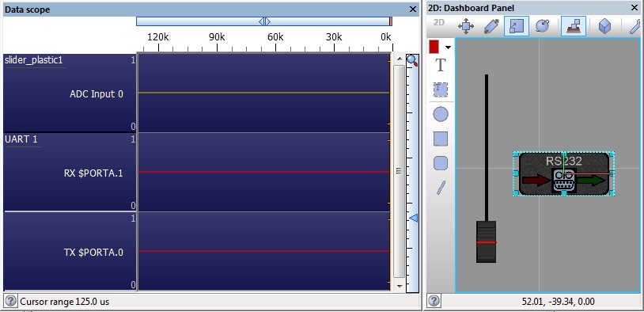Open the red color swatch
This screenshot has height=312, width=644.
(434, 47)
